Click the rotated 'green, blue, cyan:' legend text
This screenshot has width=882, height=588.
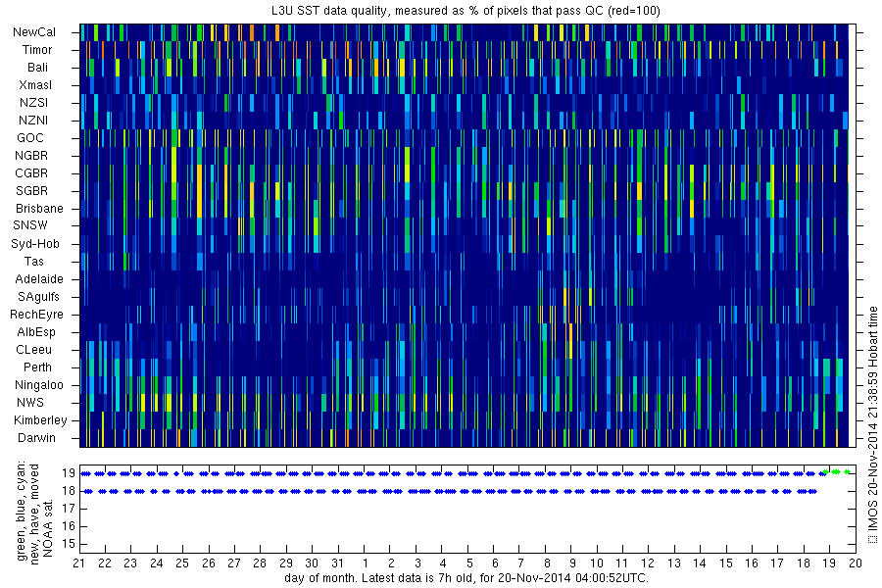[x=22, y=511]
